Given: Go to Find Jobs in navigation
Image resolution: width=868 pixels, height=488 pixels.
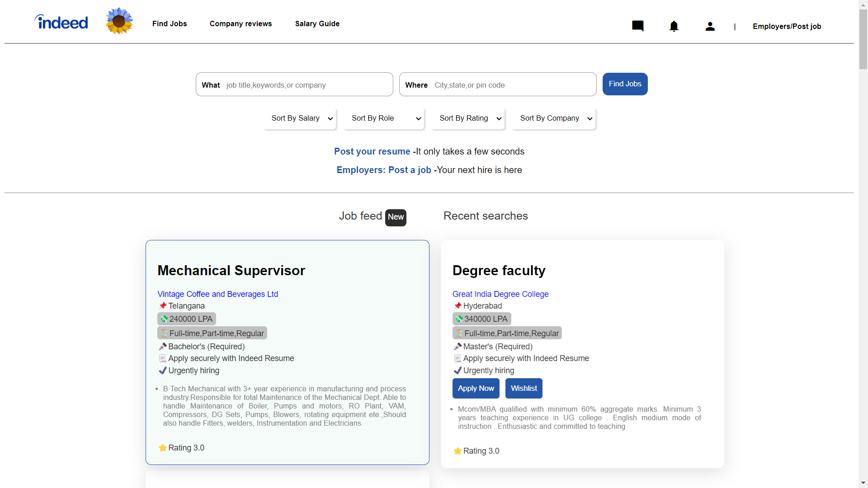Looking at the screenshot, I should (170, 23).
